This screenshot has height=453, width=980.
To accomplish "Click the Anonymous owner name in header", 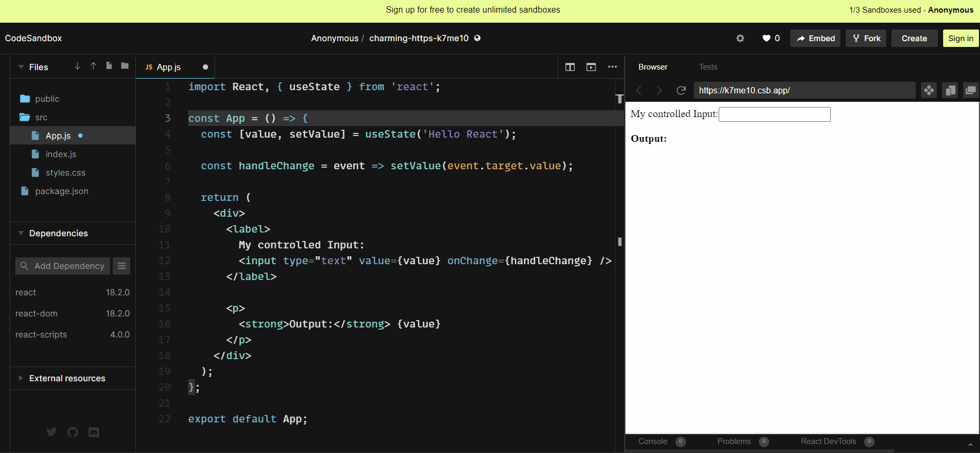I will click(335, 38).
